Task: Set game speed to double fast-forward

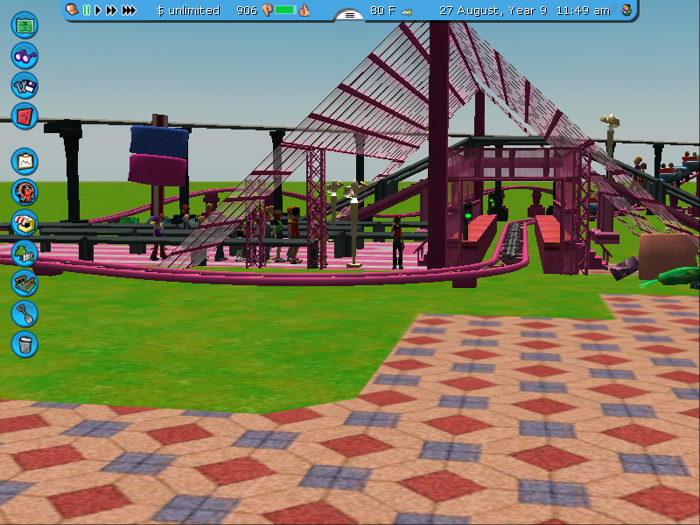Action: point(111,10)
